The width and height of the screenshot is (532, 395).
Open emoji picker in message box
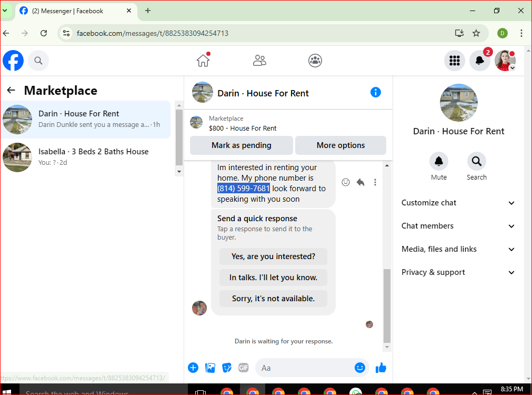tap(359, 368)
